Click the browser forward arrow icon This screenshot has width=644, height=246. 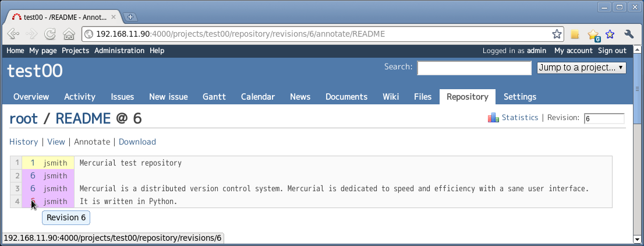coord(31,34)
